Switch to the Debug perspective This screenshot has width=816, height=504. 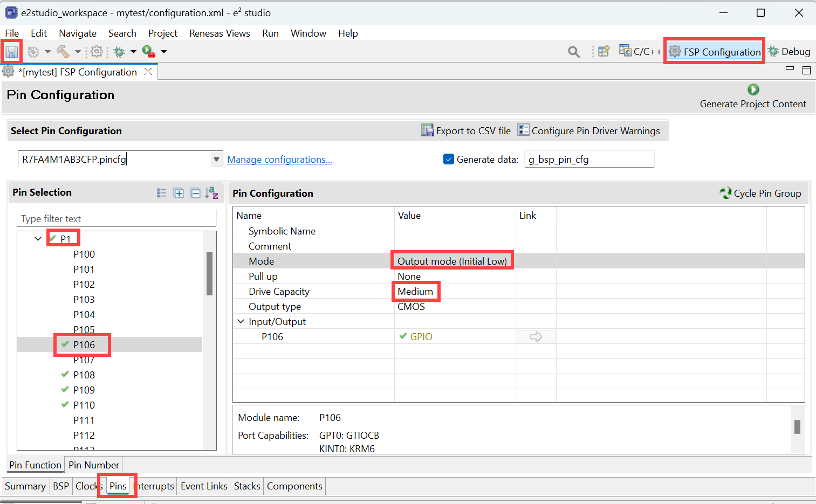(789, 52)
